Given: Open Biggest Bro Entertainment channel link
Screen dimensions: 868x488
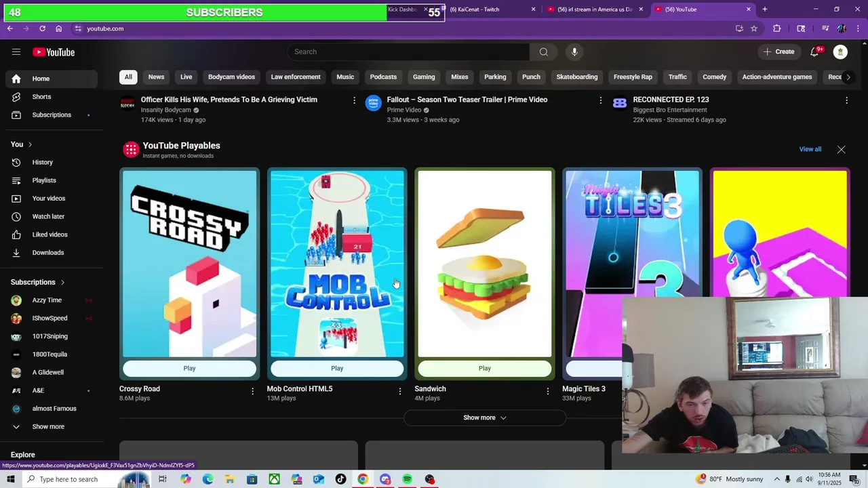Looking at the screenshot, I should [669, 110].
